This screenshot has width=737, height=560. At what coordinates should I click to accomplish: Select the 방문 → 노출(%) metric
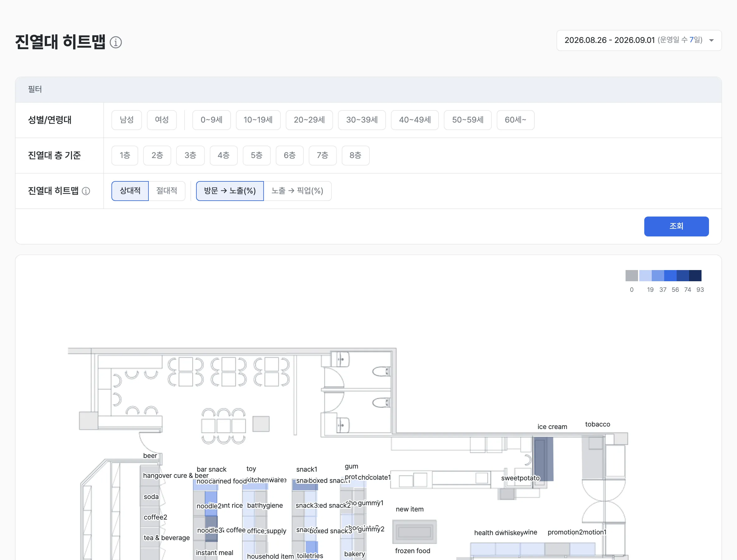[x=230, y=191]
